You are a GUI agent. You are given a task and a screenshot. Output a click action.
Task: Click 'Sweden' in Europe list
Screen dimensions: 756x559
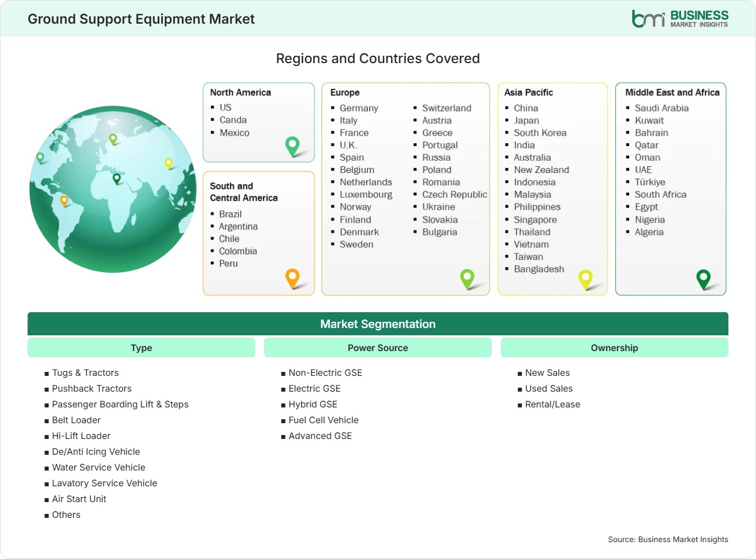coord(357,245)
